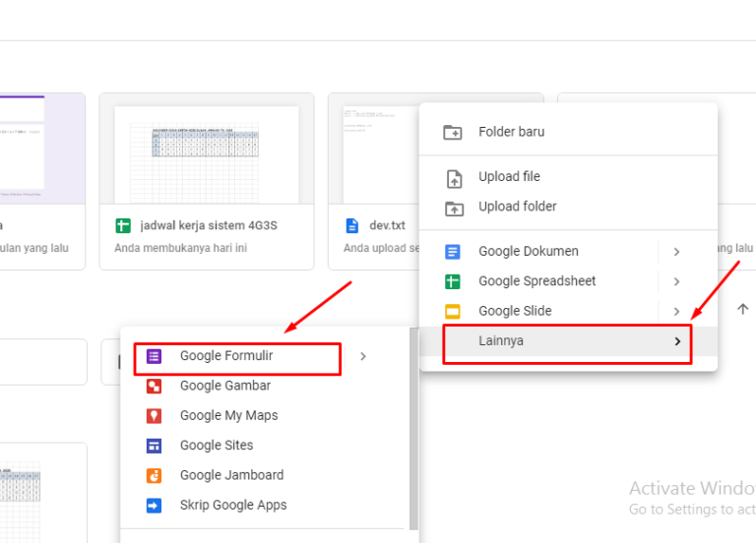The image size is (756, 543).
Task: Select Google Jamboard in submenu
Action: [265, 475]
